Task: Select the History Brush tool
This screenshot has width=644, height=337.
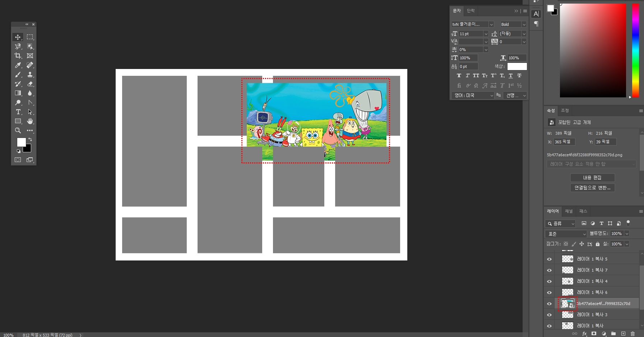Action: [x=18, y=84]
